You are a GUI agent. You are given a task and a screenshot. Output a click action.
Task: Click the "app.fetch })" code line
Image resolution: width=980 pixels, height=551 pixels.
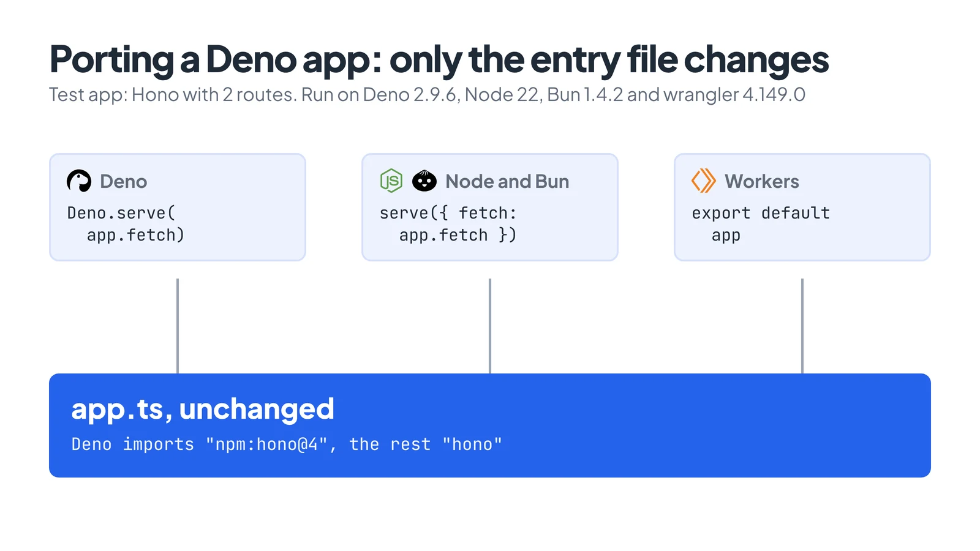(x=458, y=235)
